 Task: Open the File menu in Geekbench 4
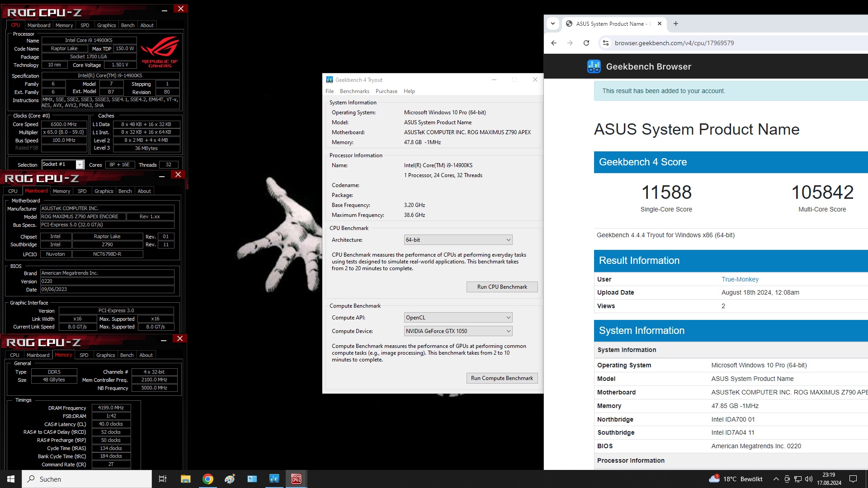coord(330,91)
